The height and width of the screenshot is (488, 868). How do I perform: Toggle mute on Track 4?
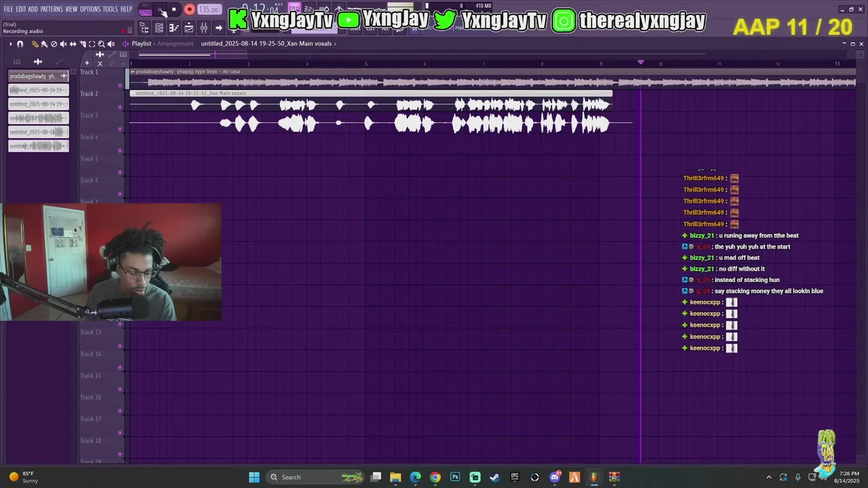pyautogui.click(x=121, y=150)
